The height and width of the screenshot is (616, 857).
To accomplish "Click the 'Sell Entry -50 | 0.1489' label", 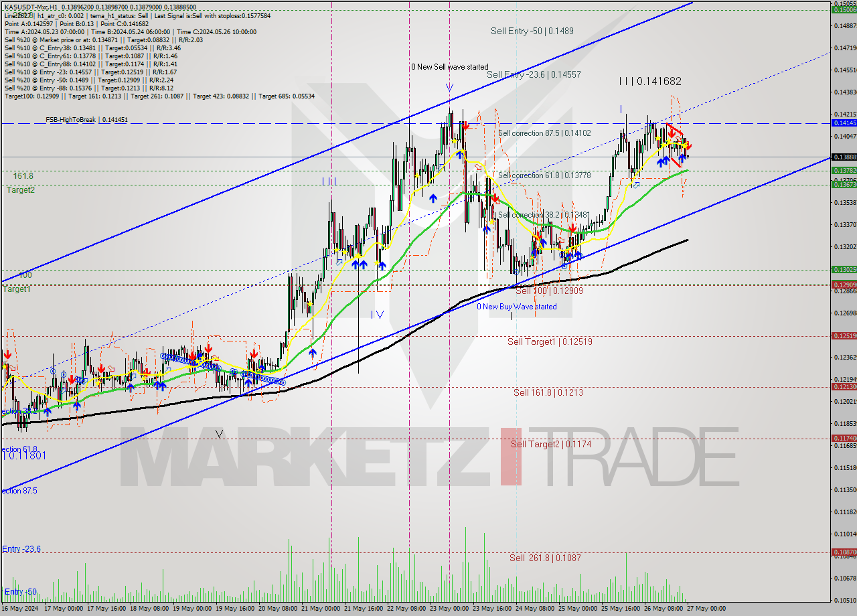I will (x=532, y=31).
